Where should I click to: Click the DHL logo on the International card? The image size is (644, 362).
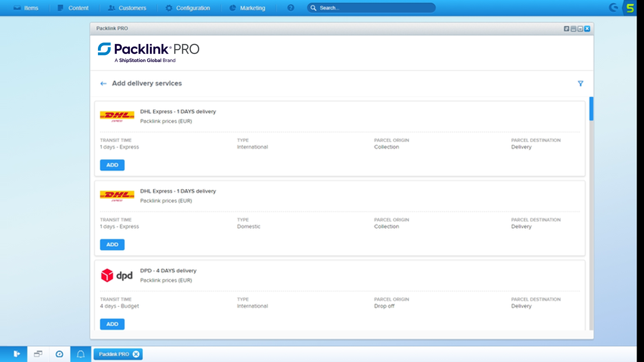(117, 116)
